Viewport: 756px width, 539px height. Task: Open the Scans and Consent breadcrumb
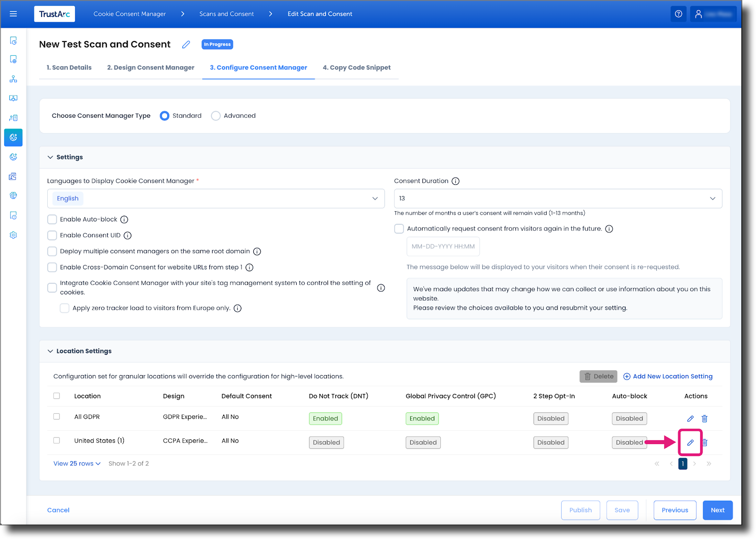tap(226, 14)
